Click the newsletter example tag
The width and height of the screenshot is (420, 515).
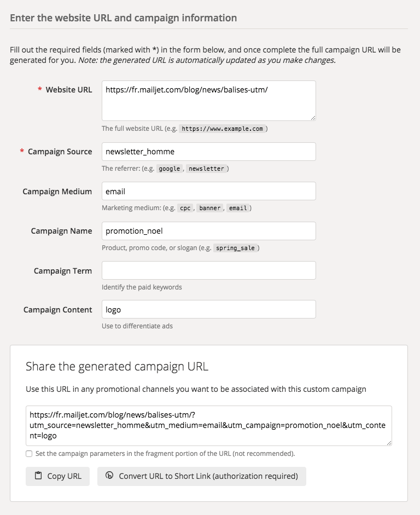coord(206,169)
